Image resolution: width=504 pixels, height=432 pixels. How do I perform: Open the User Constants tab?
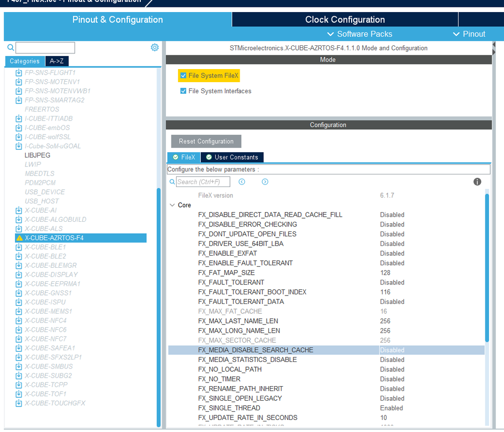pyautogui.click(x=232, y=157)
